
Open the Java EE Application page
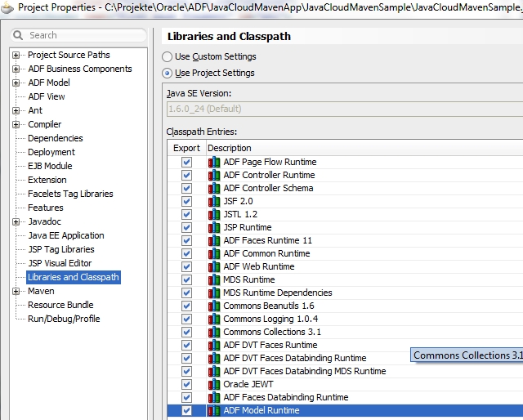point(66,235)
